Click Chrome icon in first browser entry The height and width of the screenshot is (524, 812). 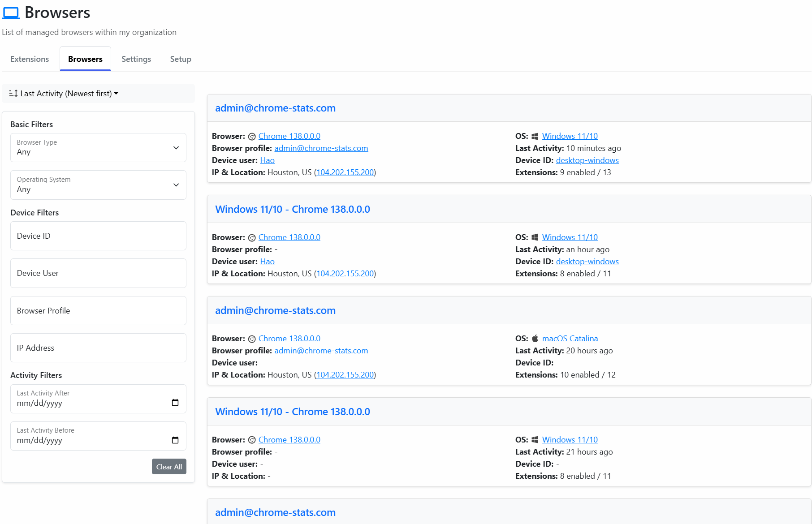[x=252, y=137]
